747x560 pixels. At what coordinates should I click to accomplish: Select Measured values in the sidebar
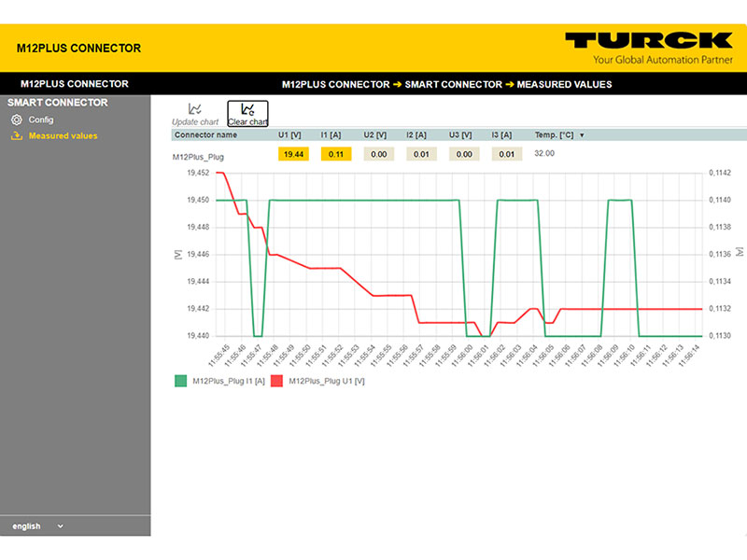click(63, 136)
